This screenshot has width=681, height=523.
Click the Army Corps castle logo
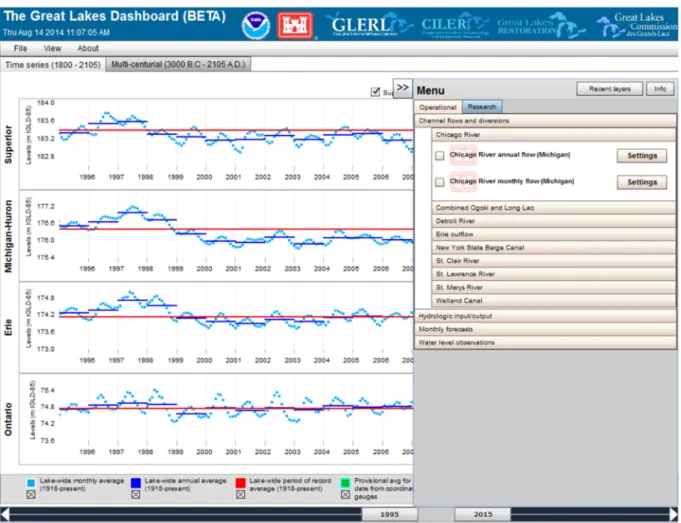point(295,26)
